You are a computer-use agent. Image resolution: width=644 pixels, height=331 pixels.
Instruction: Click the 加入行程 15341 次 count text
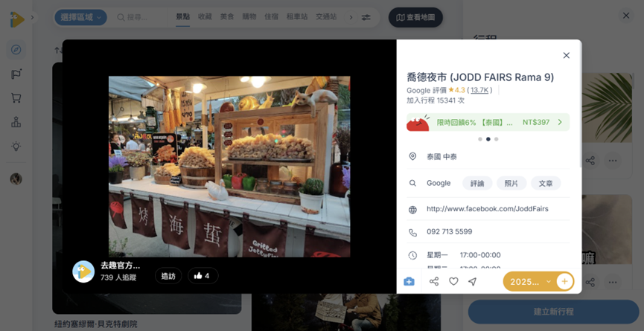[x=436, y=100]
